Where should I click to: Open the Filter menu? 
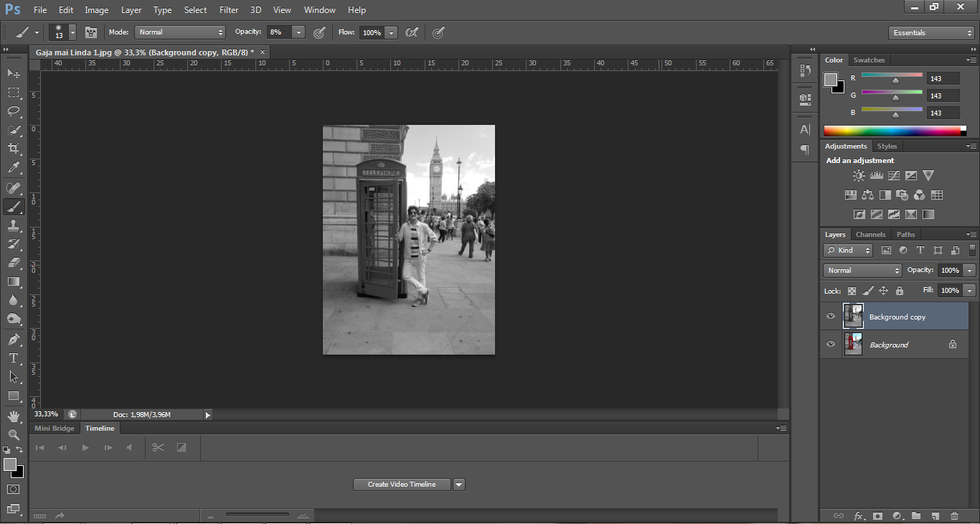pyautogui.click(x=229, y=10)
